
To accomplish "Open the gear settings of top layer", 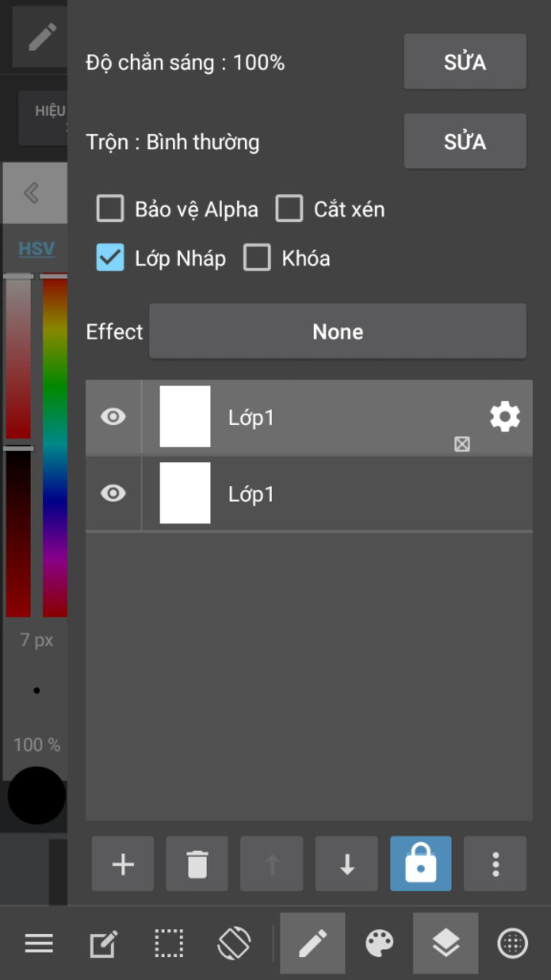I will point(505,416).
